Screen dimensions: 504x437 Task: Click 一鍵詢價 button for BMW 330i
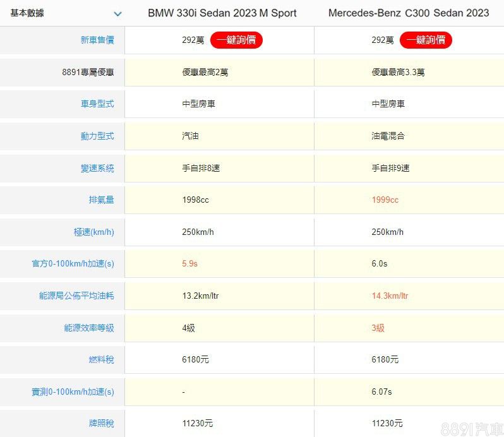click(x=236, y=40)
